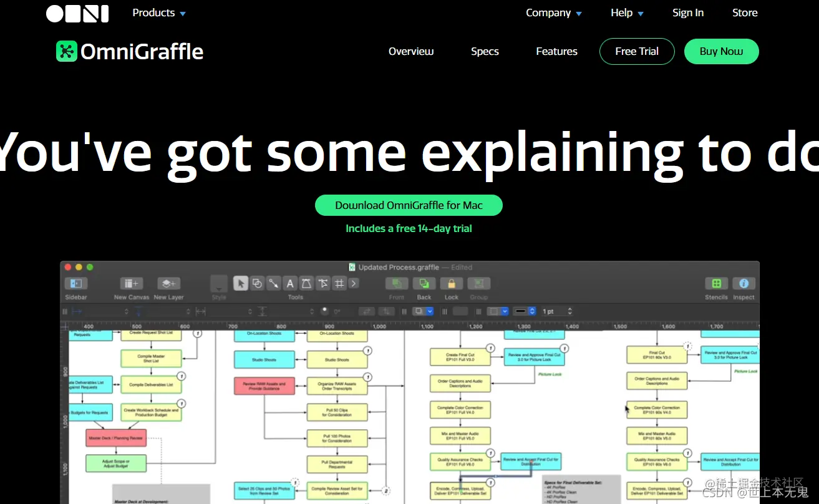Click the Lock padlock icon
The image size is (819, 504).
click(x=452, y=283)
